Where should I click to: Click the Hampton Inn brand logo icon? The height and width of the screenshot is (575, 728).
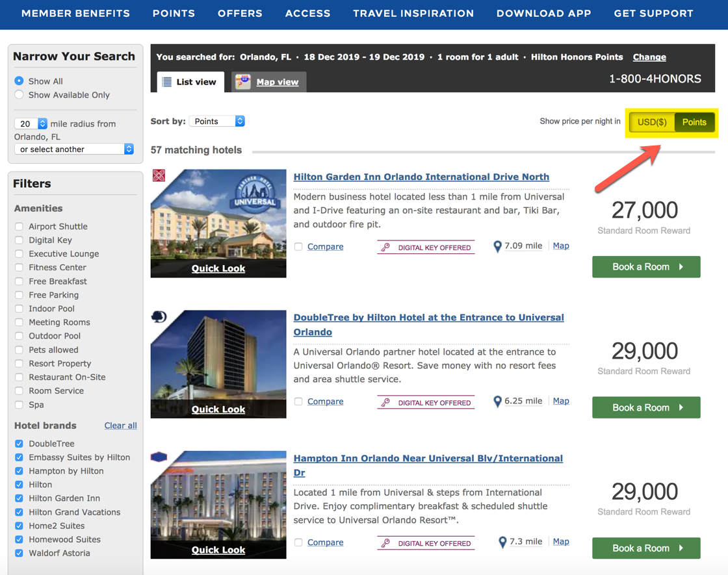tap(159, 457)
